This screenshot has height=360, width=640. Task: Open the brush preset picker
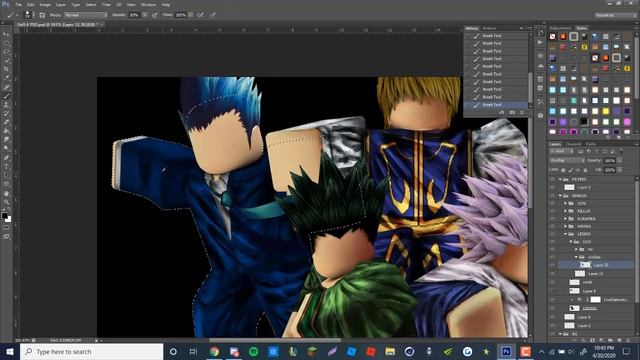pos(28,15)
